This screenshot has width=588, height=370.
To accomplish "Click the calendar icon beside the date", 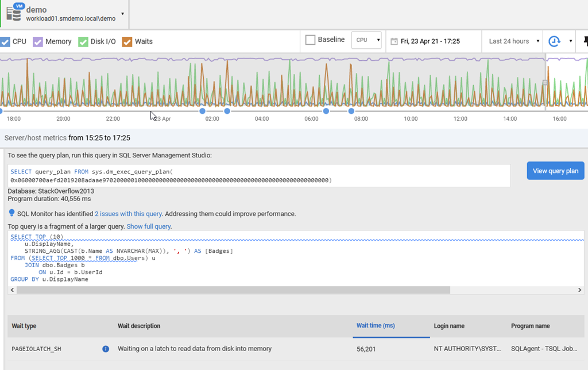I will [x=394, y=41].
